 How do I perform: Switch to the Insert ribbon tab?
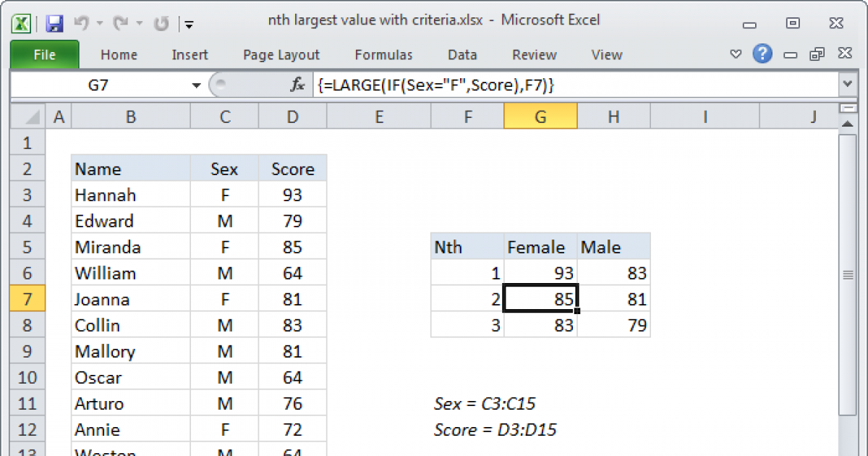[x=190, y=55]
